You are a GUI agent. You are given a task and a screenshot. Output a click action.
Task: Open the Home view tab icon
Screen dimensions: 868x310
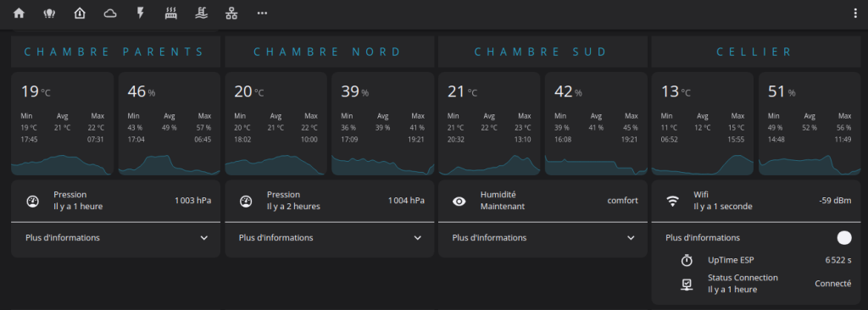pyautogui.click(x=19, y=14)
